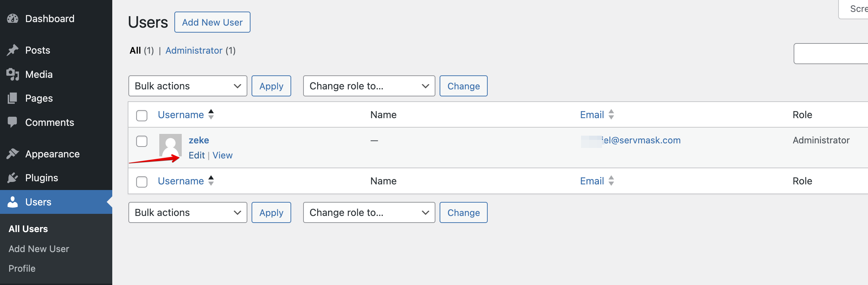Open the top Bulk actions dropdown
This screenshot has width=868, height=285.
[188, 86]
